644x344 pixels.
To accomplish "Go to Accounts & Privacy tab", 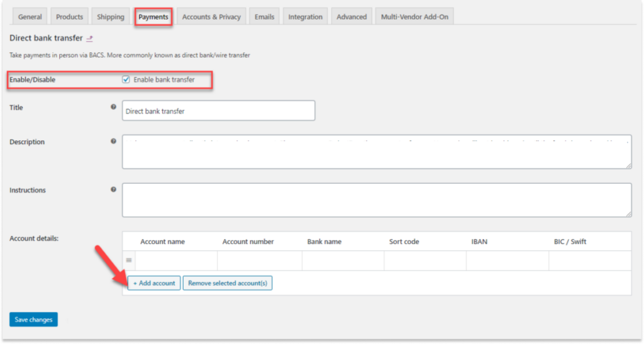I will pyautogui.click(x=211, y=17).
